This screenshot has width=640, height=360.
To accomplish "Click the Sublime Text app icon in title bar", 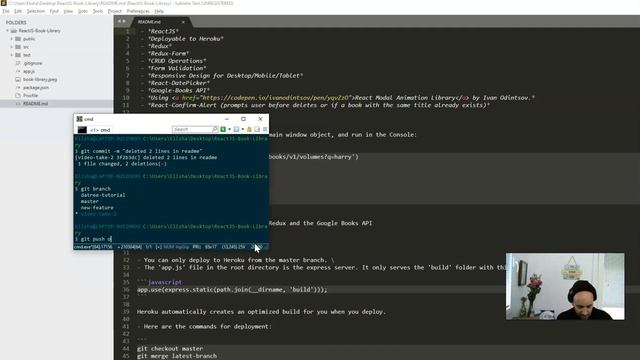I will [4, 3].
